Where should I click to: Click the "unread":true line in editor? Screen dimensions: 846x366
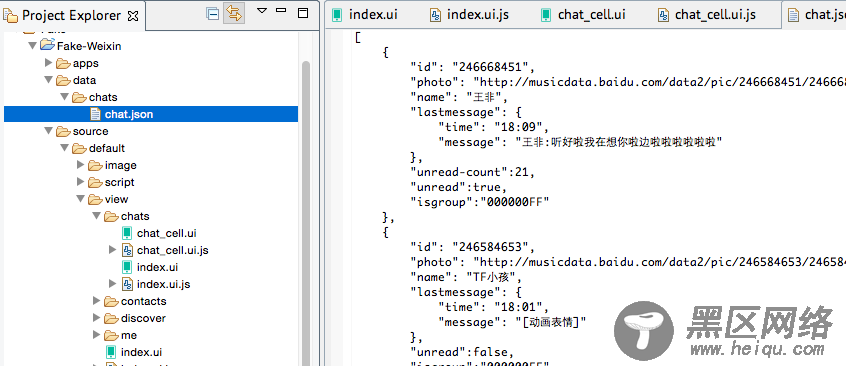(460, 187)
